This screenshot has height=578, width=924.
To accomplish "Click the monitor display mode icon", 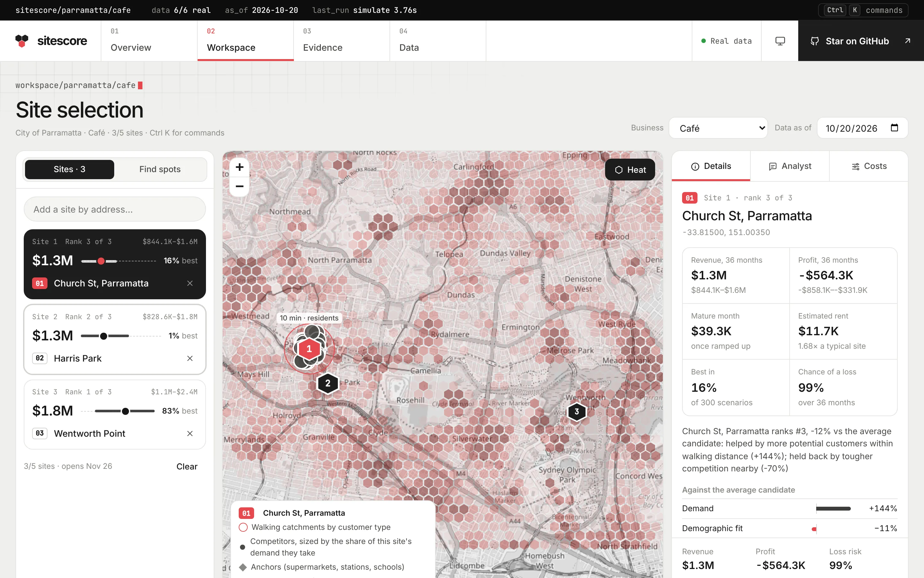I will point(780,41).
